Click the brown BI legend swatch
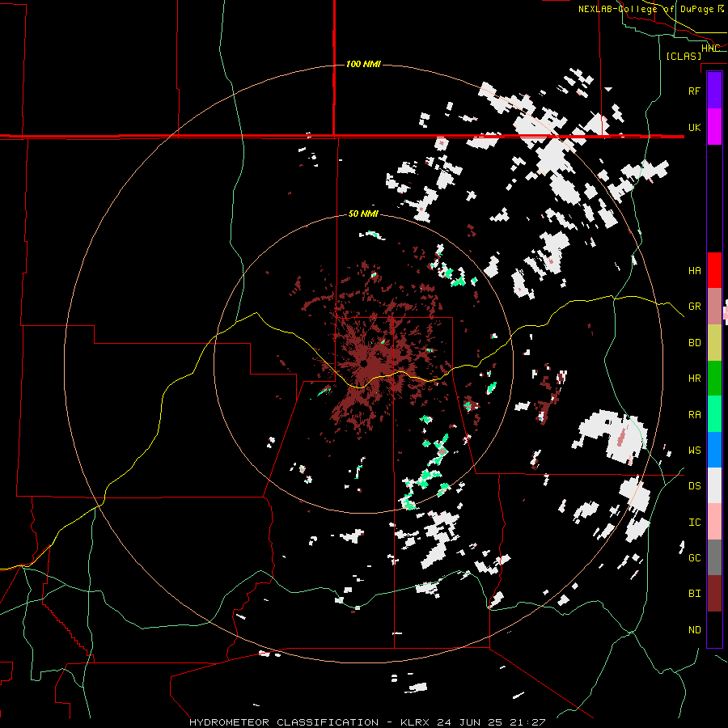The height and width of the screenshot is (728, 728). coord(714,594)
